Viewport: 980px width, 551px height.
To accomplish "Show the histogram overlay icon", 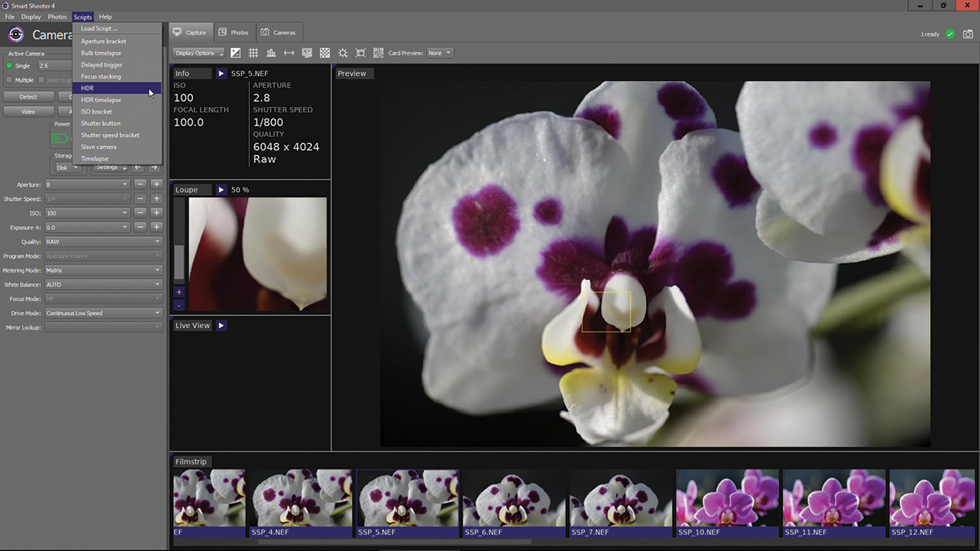I will (271, 53).
